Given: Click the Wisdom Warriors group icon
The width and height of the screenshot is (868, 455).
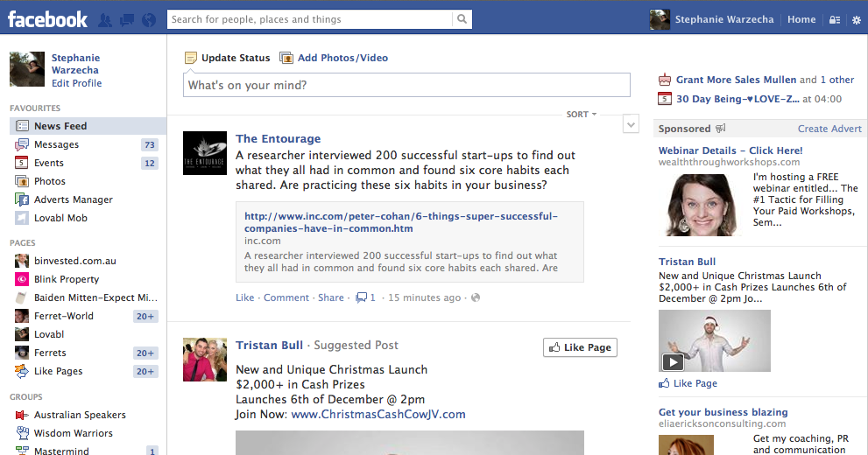Looking at the screenshot, I should 22,433.
